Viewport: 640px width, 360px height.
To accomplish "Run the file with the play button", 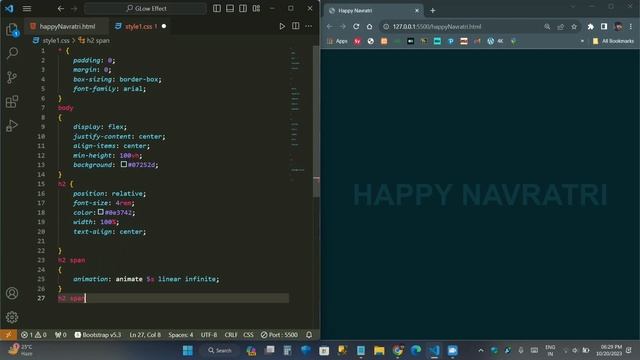I will 282,26.
